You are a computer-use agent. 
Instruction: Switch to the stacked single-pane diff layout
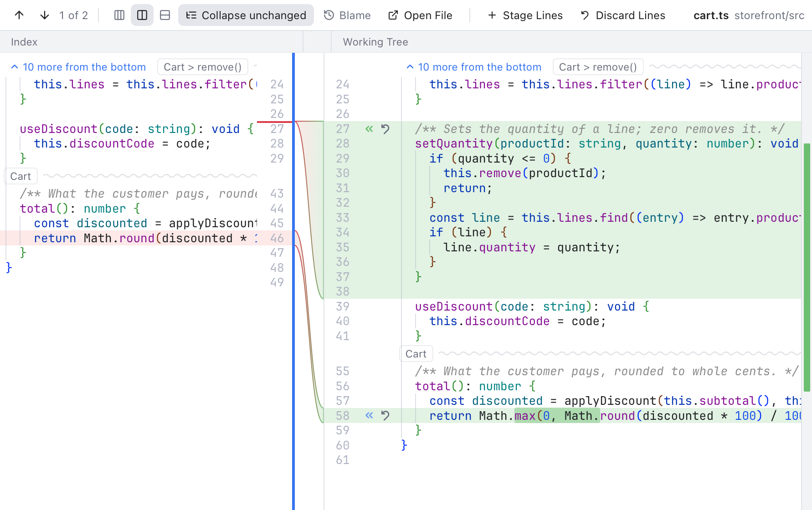165,15
